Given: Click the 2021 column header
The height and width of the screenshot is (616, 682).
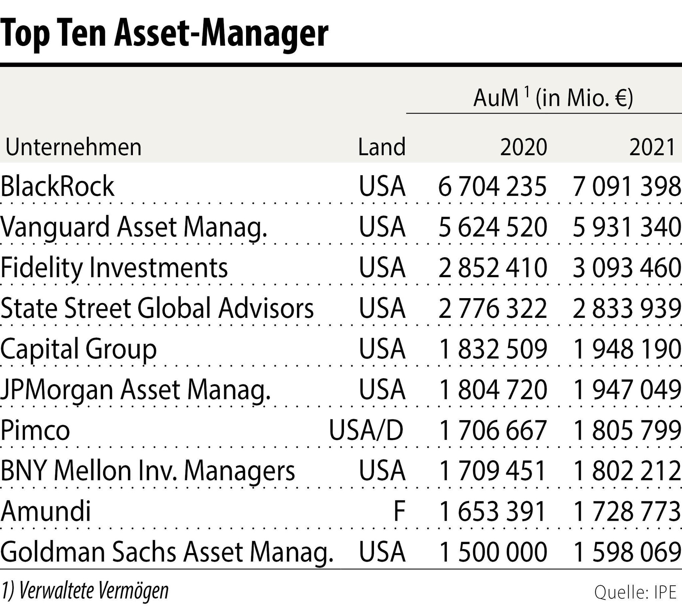Looking at the screenshot, I should pyautogui.click(x=652, y=147).
